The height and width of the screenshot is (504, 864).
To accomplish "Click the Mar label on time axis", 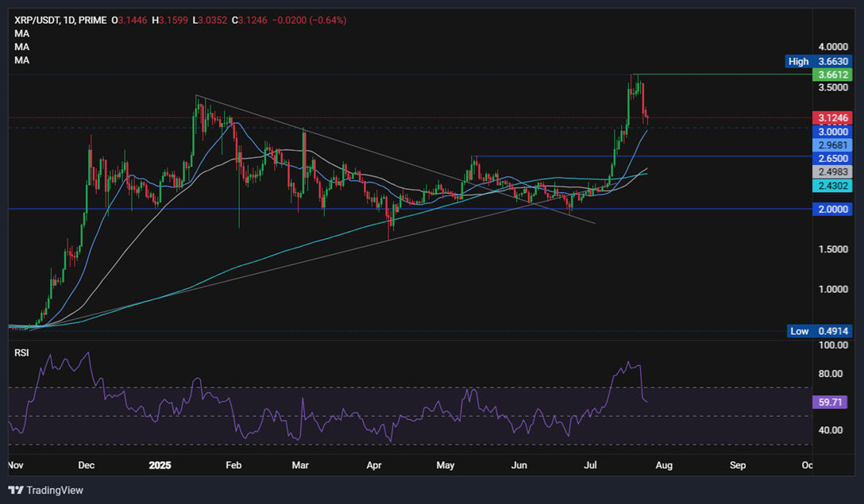I will 300,465.
